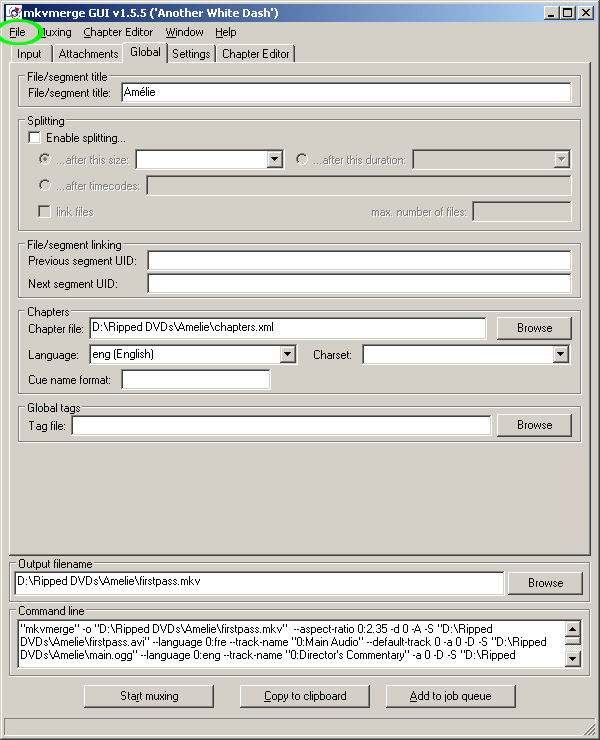This screenshot has width=600, height=740.
Task: Click inside the Command line text box
Action: pyautogui.click(x=292, y=643)
